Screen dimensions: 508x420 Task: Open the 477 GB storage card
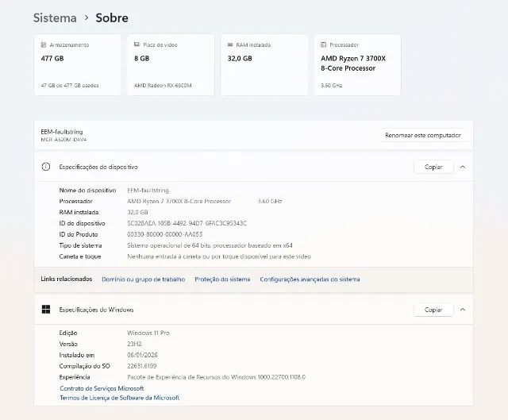tap(77, 65)
